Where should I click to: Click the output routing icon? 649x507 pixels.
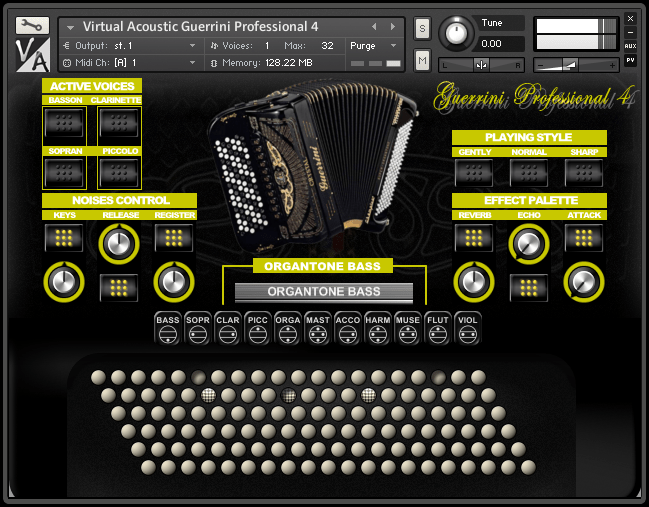[66, 46]
